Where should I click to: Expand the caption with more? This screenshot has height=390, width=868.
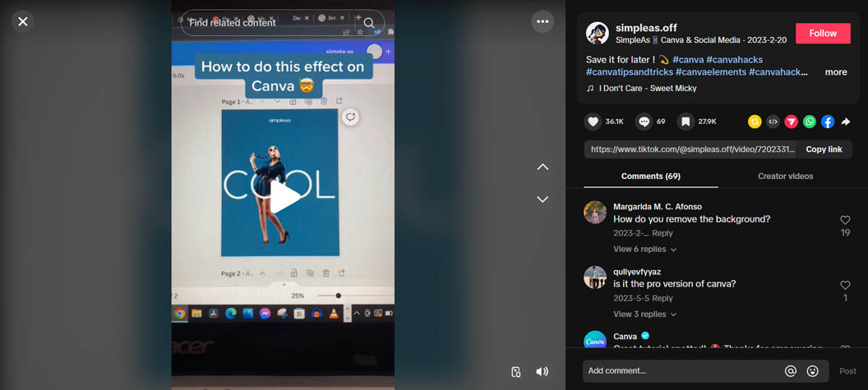pyautogui.click(x=836, y=72)
